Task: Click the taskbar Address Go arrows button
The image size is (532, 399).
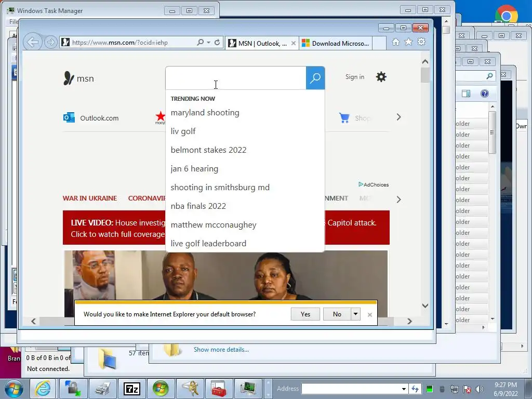Action: click(415, 389)
